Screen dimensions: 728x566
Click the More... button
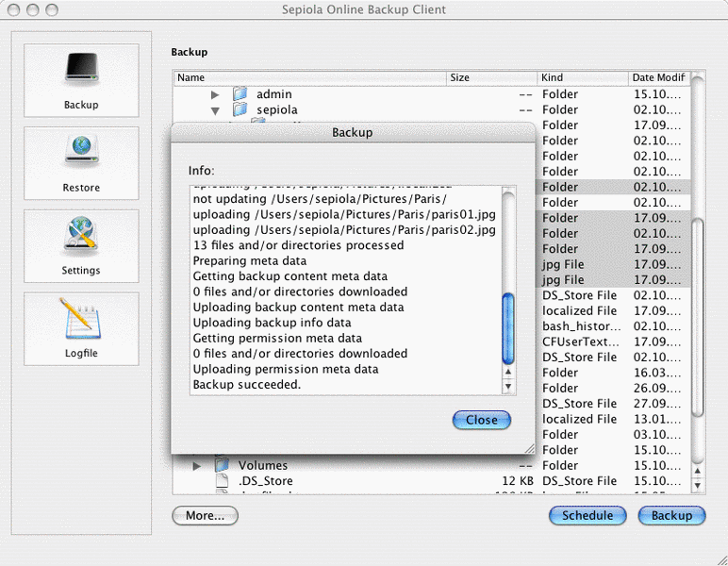205,515
